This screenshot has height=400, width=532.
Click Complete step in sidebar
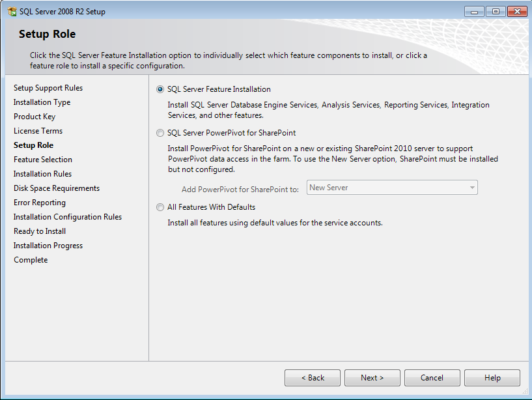pyautogui.click(x=31, y=260)
